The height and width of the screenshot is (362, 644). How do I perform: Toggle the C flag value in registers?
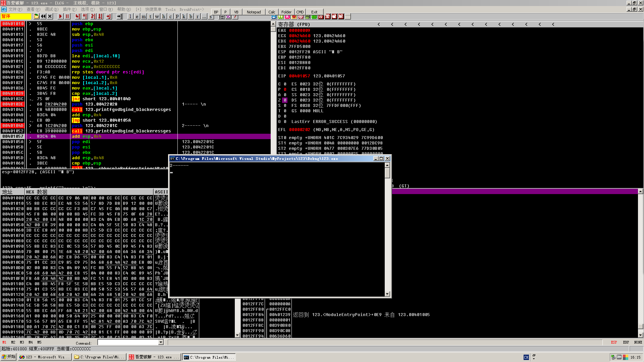[x=285, y=84]
